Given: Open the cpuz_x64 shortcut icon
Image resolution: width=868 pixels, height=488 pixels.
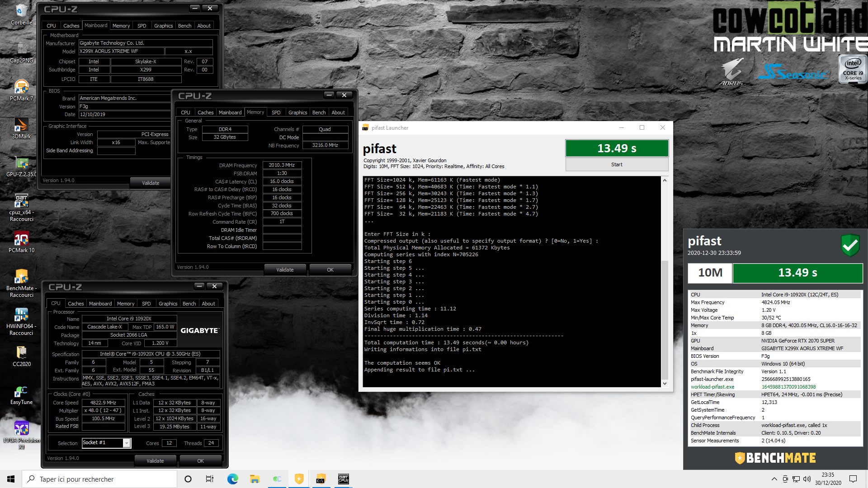Looking at the screenshot, I should 21,207.
